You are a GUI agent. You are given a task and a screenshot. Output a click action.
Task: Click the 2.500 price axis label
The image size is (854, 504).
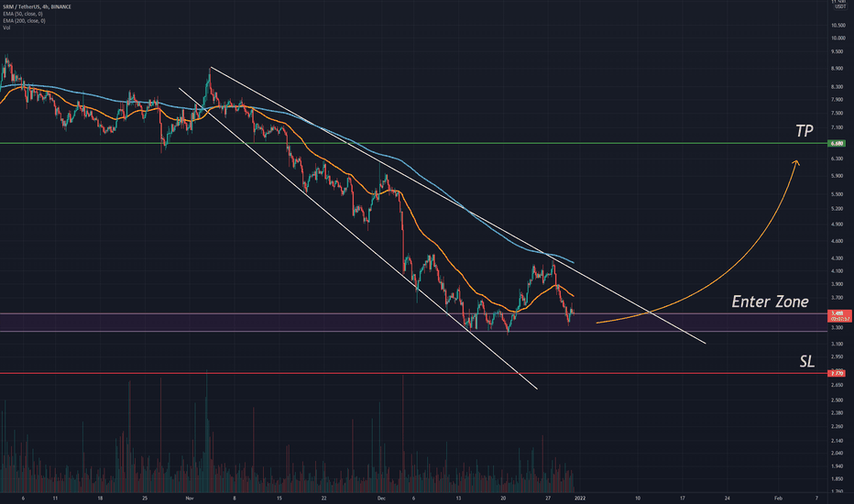point(838,400)
